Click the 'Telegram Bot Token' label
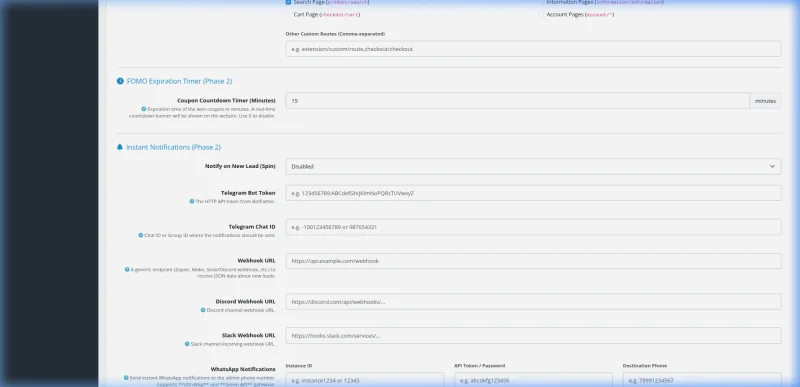The width and height of the screenshot is (800, 387). pos(248,193)
